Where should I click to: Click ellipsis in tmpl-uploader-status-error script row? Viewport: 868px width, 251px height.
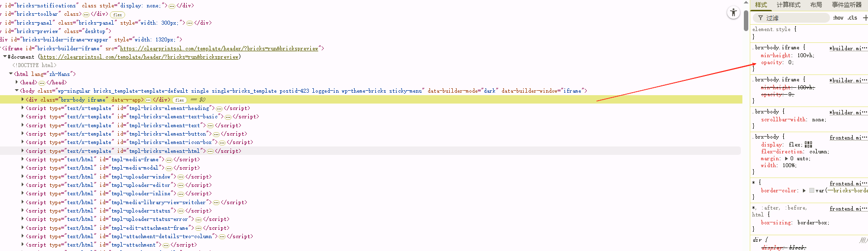point(199,219)
